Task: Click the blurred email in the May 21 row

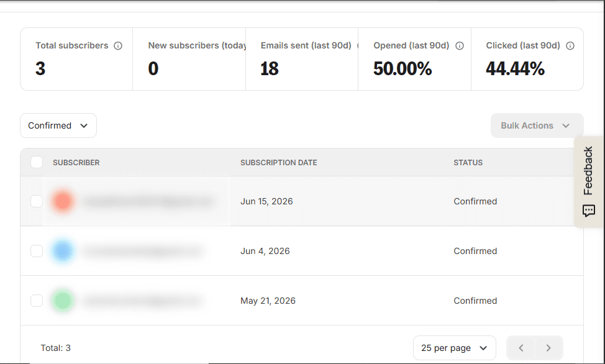Action: [x=143, y=301]
